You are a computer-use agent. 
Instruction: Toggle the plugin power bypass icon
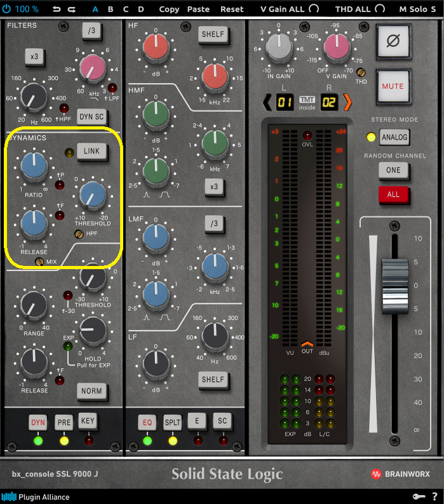pos(6,9)
